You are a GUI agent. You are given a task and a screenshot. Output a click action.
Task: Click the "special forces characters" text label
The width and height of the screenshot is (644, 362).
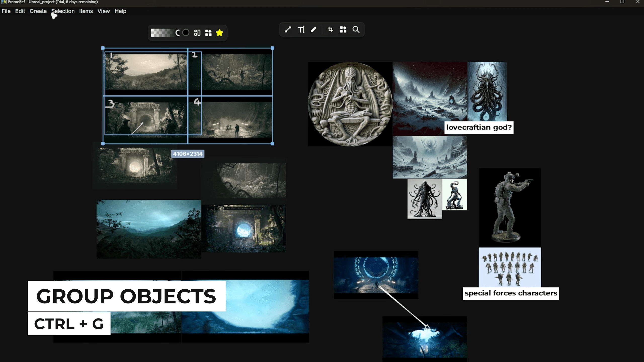[x=511, y=293]
